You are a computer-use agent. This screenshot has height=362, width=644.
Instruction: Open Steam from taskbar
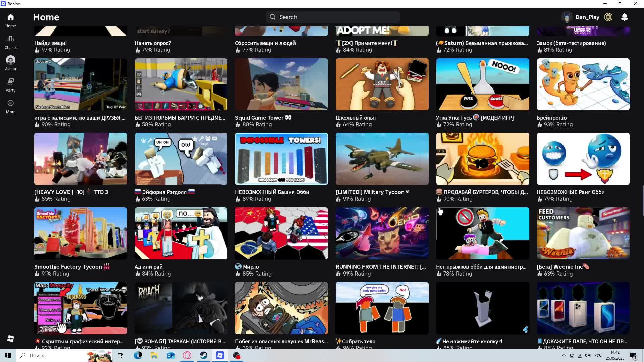204,355
